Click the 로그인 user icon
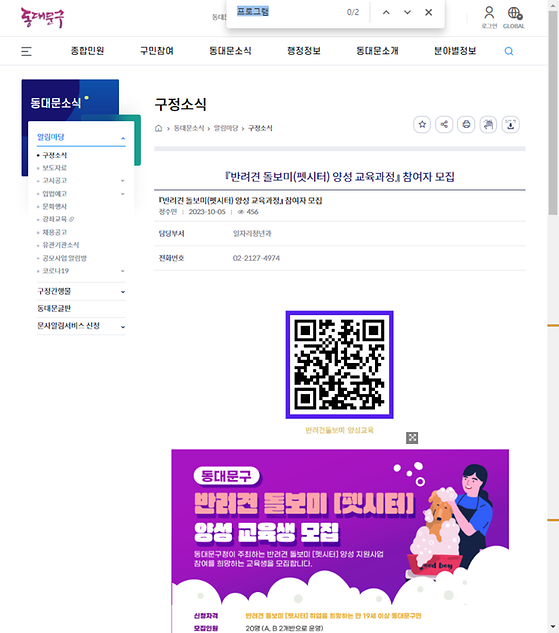This screenshot has height=633, width=559. pyautogui.click(x=489, y=17)
